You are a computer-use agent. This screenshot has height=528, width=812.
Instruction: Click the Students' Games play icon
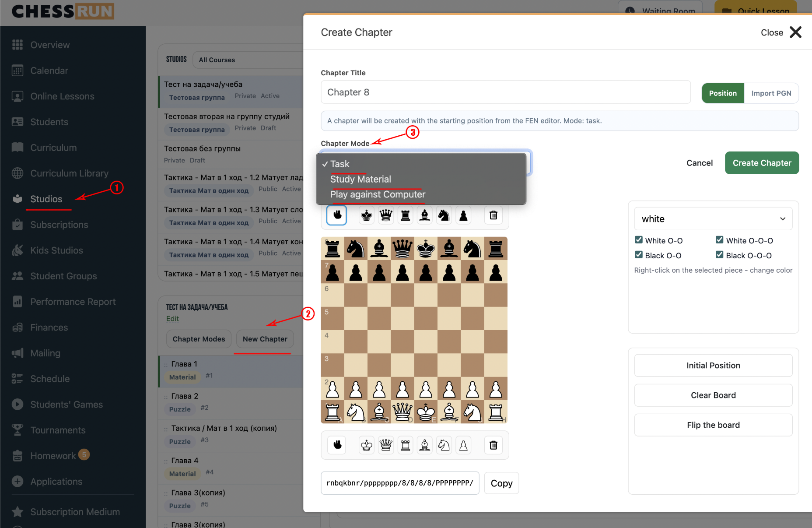pyautogui.click(x=17, y=404)
